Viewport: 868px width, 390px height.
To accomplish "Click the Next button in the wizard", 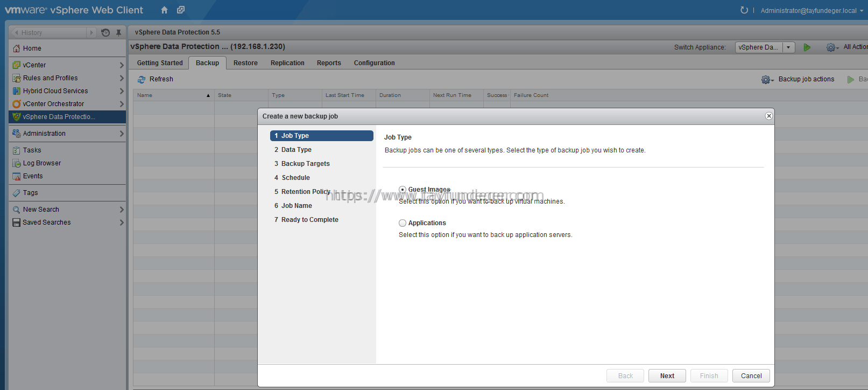I will [x=667, y=376].
